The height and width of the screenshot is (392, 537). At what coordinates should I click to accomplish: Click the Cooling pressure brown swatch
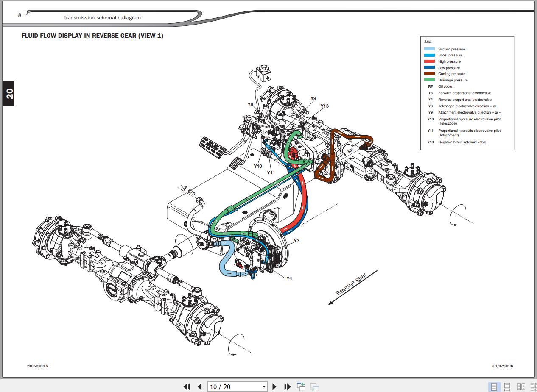[x=429, y=74]
